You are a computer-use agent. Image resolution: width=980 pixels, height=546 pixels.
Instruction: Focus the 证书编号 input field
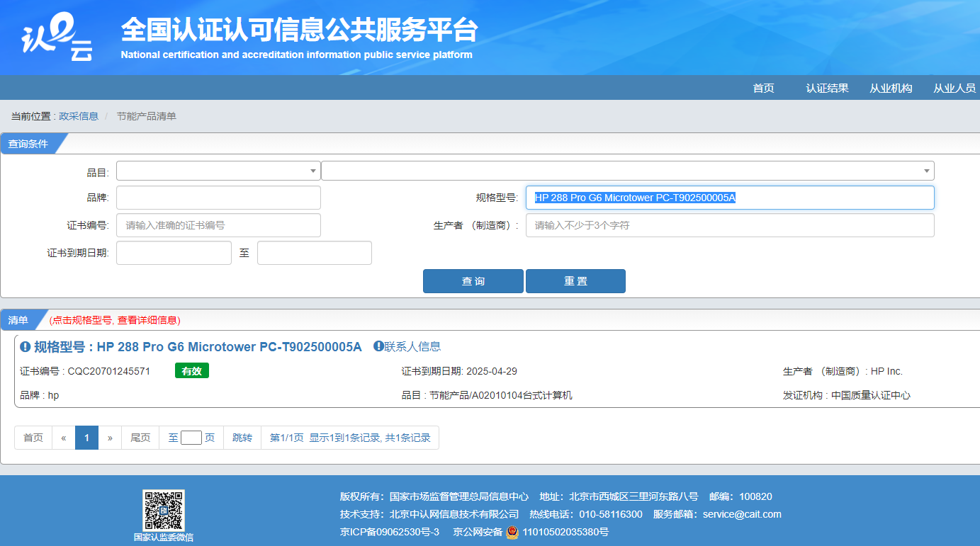point(218,225)
